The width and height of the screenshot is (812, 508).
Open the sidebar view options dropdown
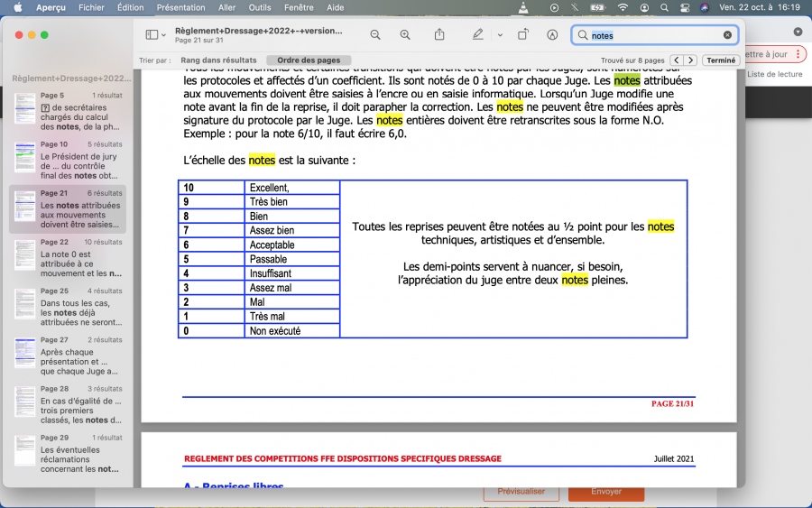coord(155,34)
